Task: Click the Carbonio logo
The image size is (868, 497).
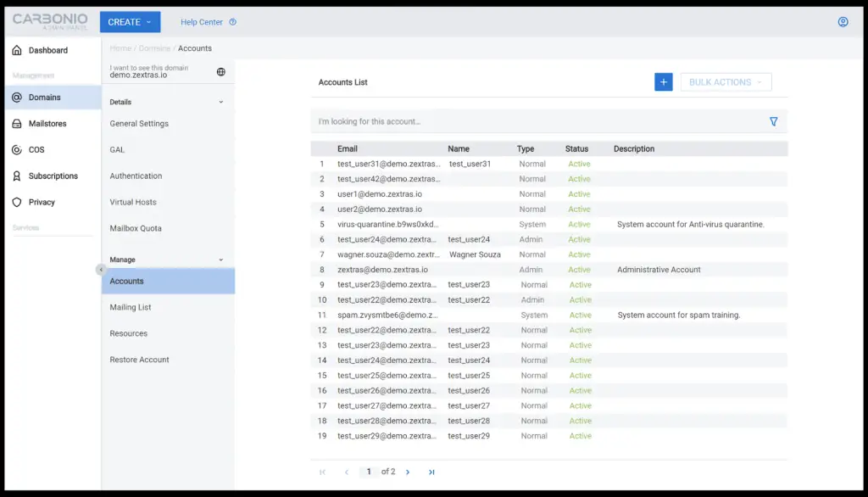Action: (x=50, y=21)
